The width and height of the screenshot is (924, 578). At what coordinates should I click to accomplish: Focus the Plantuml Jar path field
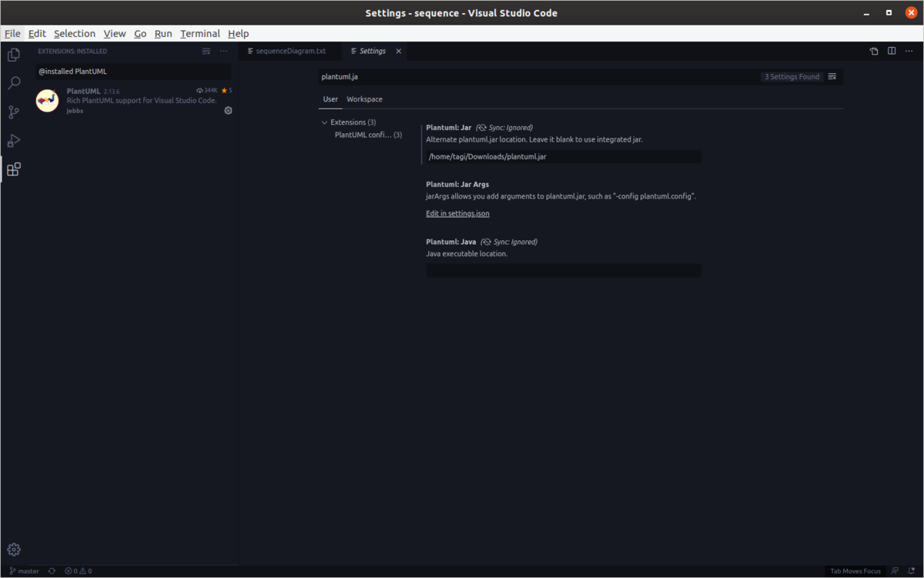[564, 156]
